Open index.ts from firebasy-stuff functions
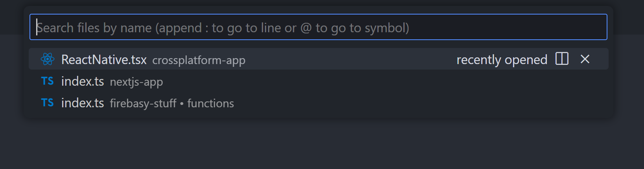This screenshot has width=644, height=169. [83, 103]
